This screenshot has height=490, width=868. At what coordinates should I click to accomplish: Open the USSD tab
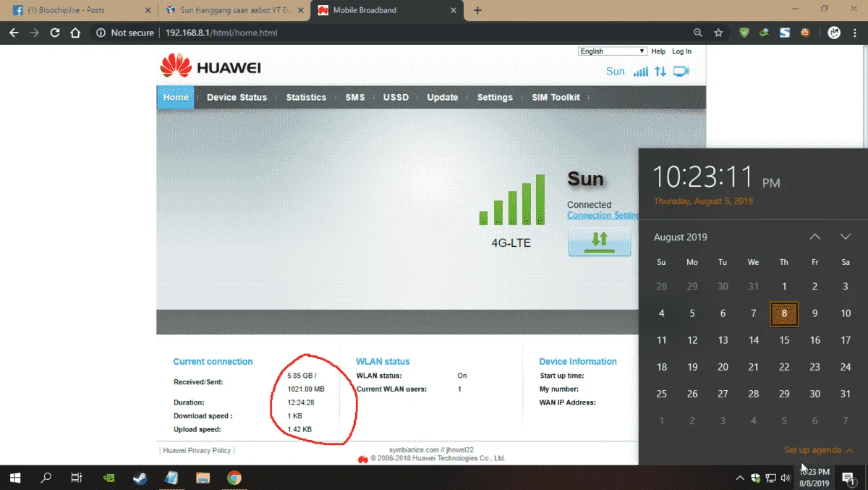click(x=396, y=97)
